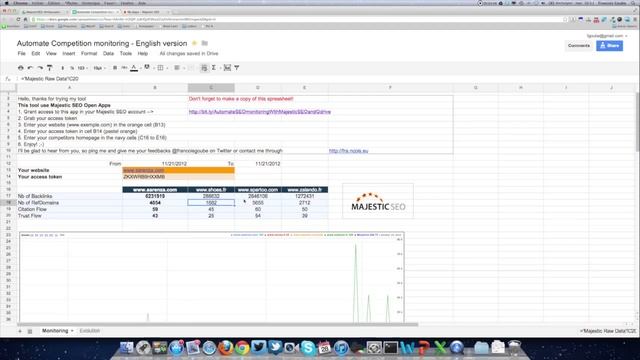Apply percent format with the % icon

point(72,68)
